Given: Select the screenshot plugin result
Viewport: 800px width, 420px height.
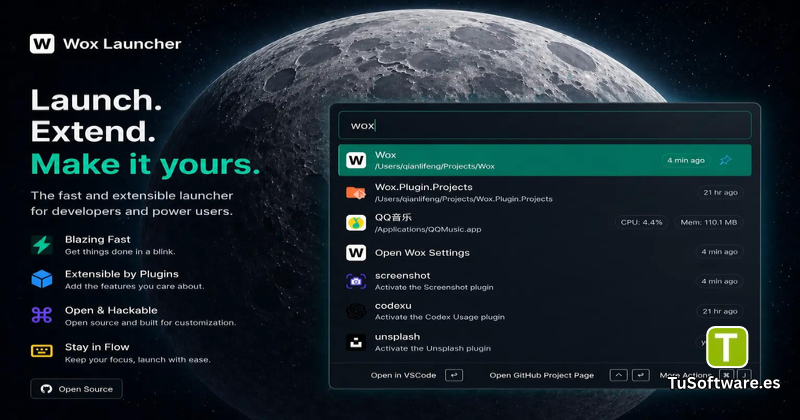Looking at the screenshot, I should point(545,281).
